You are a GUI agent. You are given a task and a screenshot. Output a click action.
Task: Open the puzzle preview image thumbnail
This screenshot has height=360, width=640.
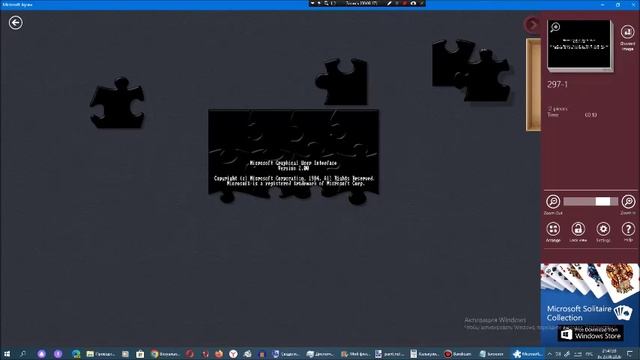pyautogui.click(x=579, y=45)
